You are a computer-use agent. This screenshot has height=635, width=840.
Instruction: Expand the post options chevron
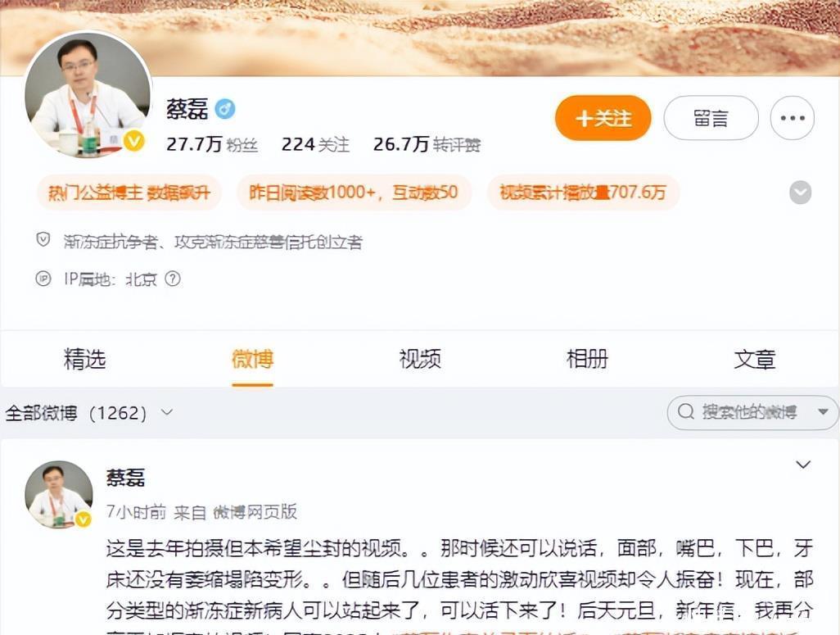click(x=802, y=465)
